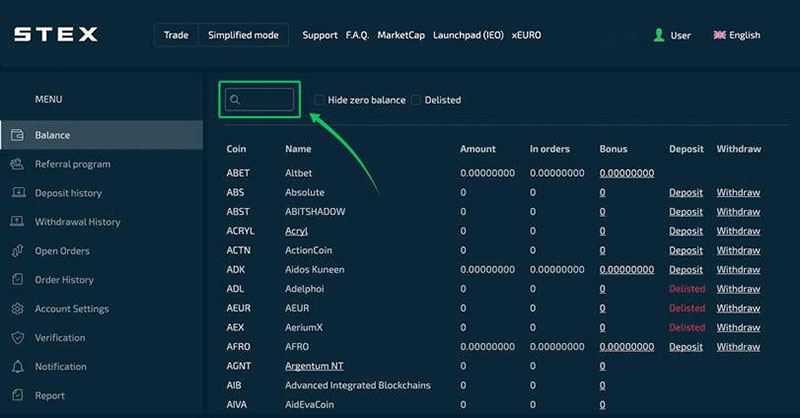Open the F.A.Q. page
Image resolution: width=800 pixels, height=418 pixels.
click(357, 35)
